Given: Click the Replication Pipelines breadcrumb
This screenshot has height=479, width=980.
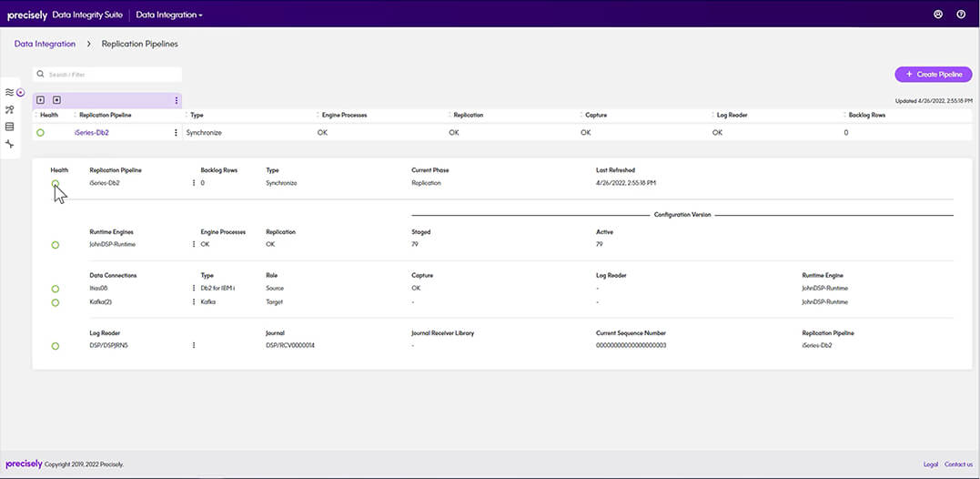Looking at the screenshot, I should click(139, 45).
